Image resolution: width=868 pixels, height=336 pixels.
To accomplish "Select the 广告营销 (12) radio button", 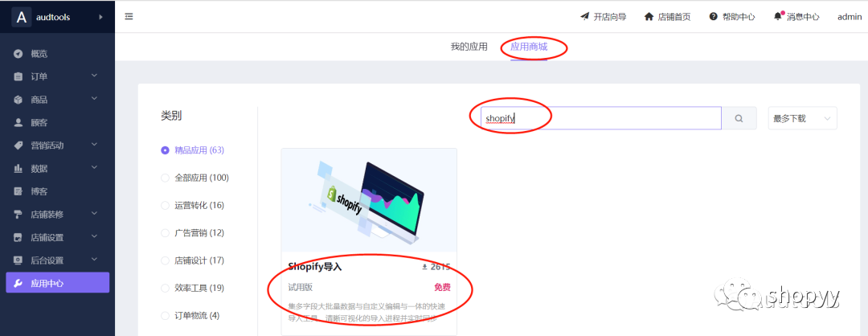I will pyautogui.click(x=165, y=233).
